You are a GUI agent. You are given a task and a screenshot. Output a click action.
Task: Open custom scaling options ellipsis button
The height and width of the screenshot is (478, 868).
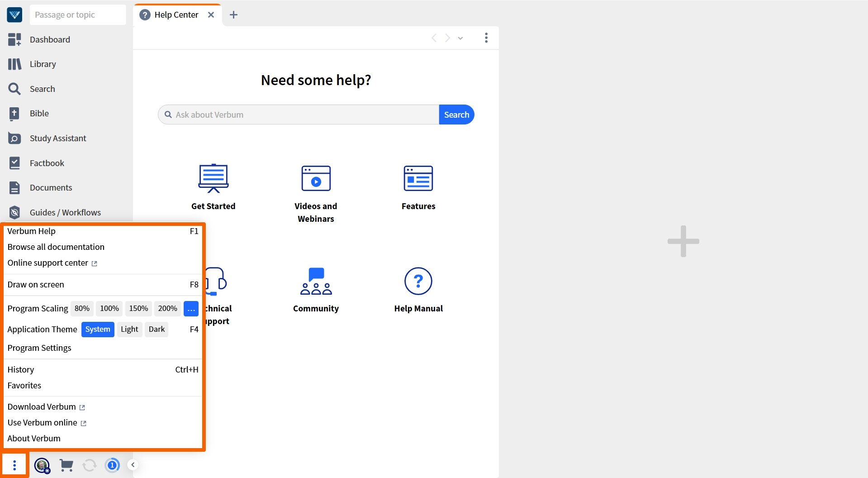click(191, 309)
